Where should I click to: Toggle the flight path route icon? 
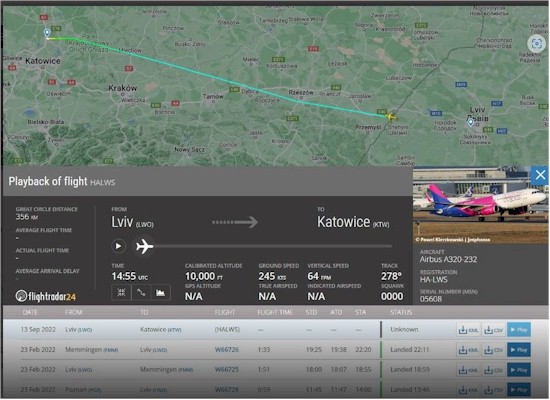(x=141, y=293)
